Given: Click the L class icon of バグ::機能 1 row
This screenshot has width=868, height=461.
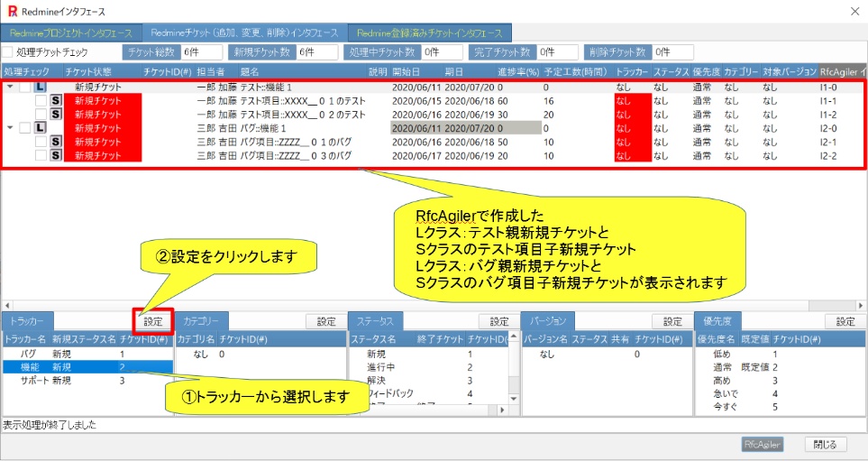Looking at the screenshot, I should pyautogui.click(x=41, y=128).
